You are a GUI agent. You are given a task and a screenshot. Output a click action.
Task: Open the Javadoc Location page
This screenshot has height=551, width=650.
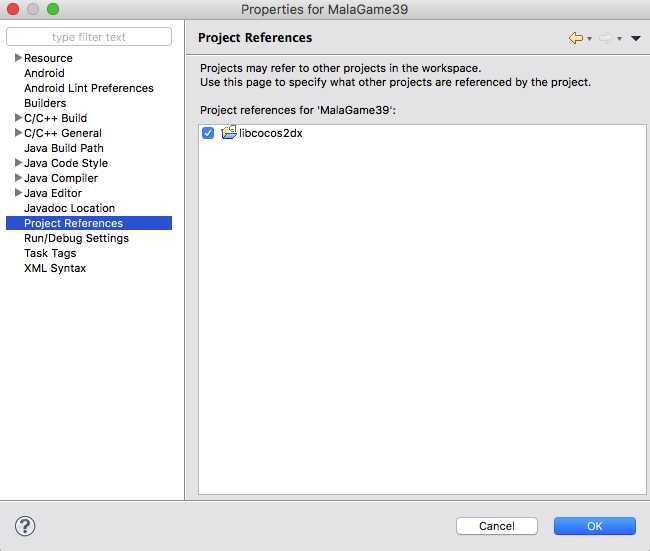click(x=70, y=208)
